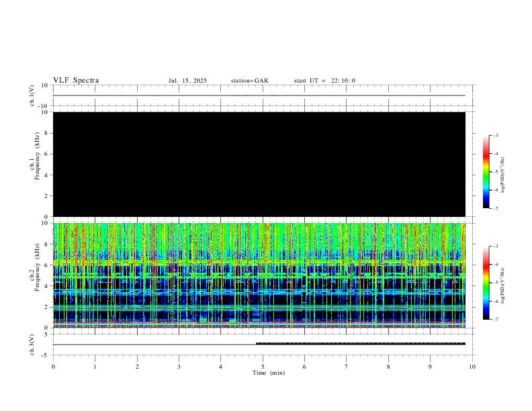The image size is (532, 411).
Task: Click the colorful ch.2 spectrogram panel
Action: point(259,275)
